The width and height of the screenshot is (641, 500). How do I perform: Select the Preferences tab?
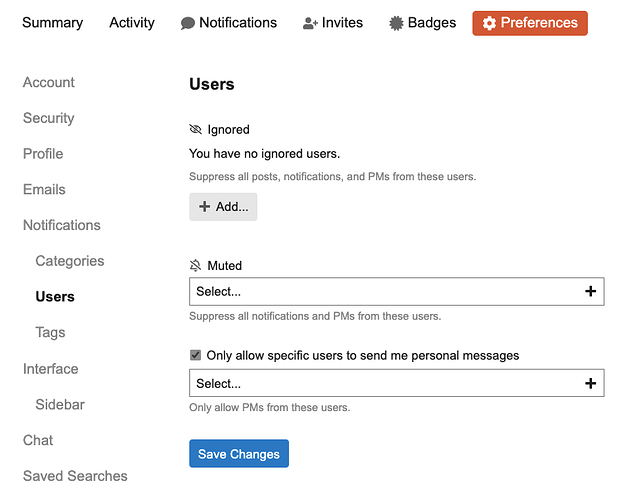click(x=530, y=23)
